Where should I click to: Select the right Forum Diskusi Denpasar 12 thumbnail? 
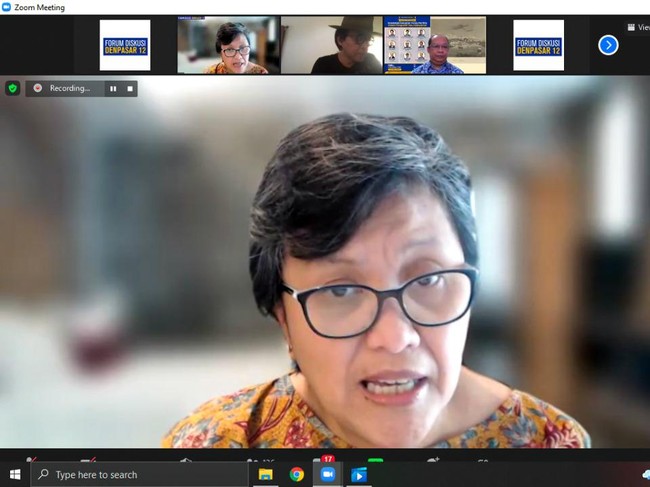(x=538, y=45)
